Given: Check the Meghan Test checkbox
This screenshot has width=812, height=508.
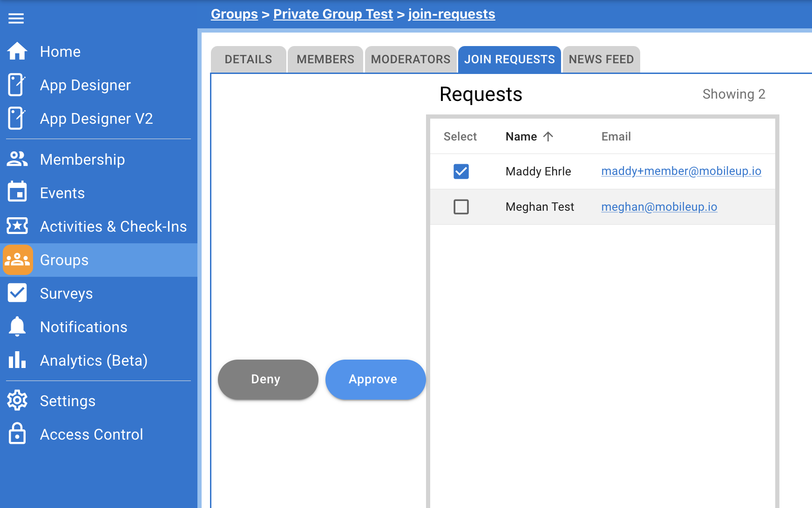Looking at the screenshot, I should coord(461,207).
